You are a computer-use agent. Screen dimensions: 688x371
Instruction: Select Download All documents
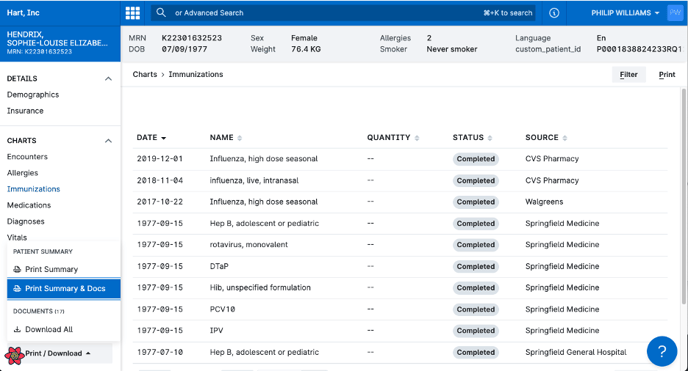(x=64, y=329)
